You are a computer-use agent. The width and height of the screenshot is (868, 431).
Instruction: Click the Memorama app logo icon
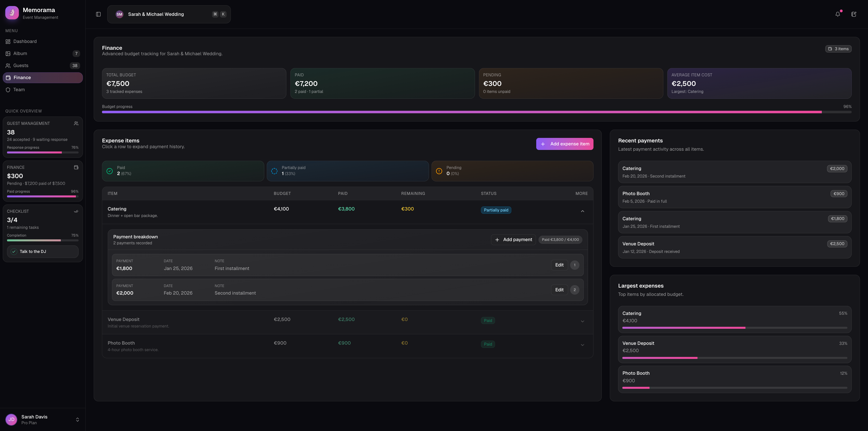point(12,13)
